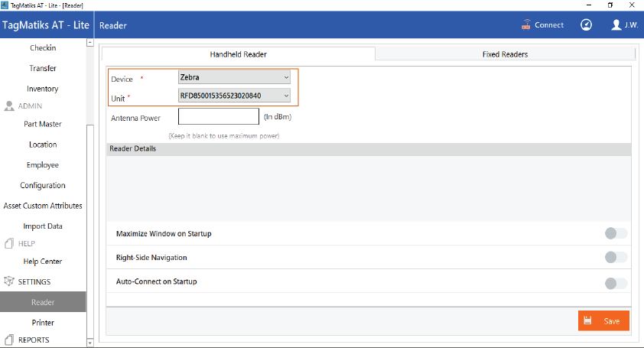
Task: Click the Connect reader icon
Action: pos(526,24)
